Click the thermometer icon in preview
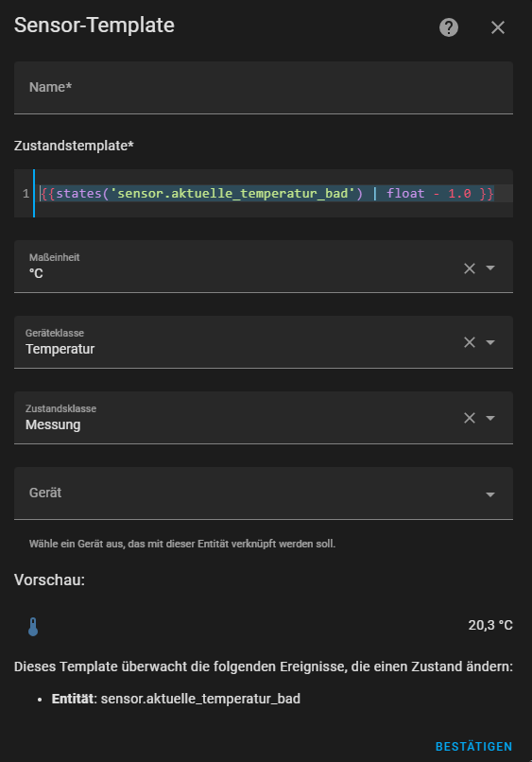Image resolution: width=532 pixels, height=762 pixels. [33, 627]
